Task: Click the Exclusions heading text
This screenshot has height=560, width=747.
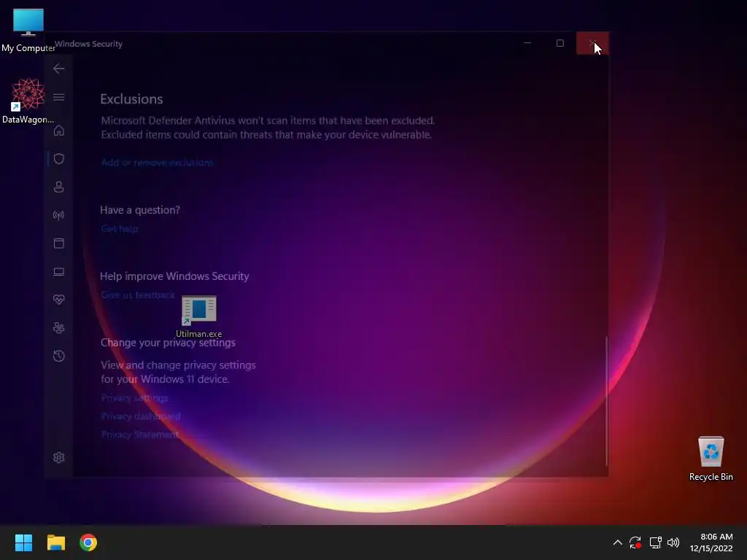Action: pyautogui.click(x=131, y=99)
